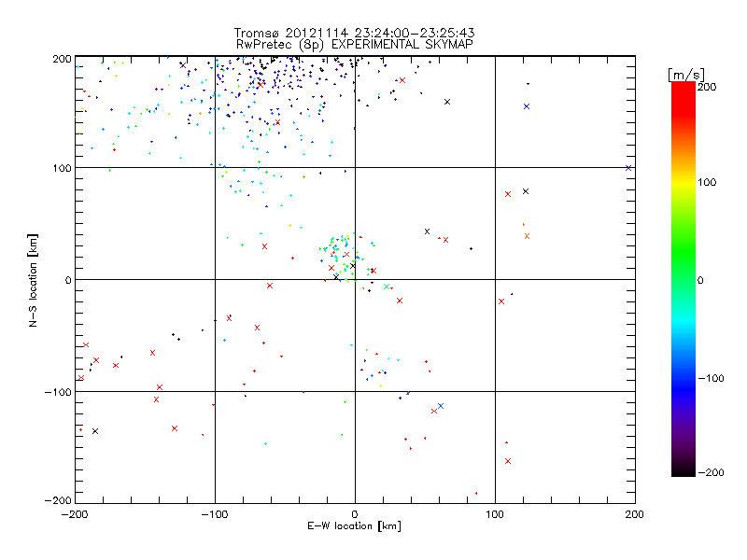Click the colorbar label "100"

pos(707,182)
